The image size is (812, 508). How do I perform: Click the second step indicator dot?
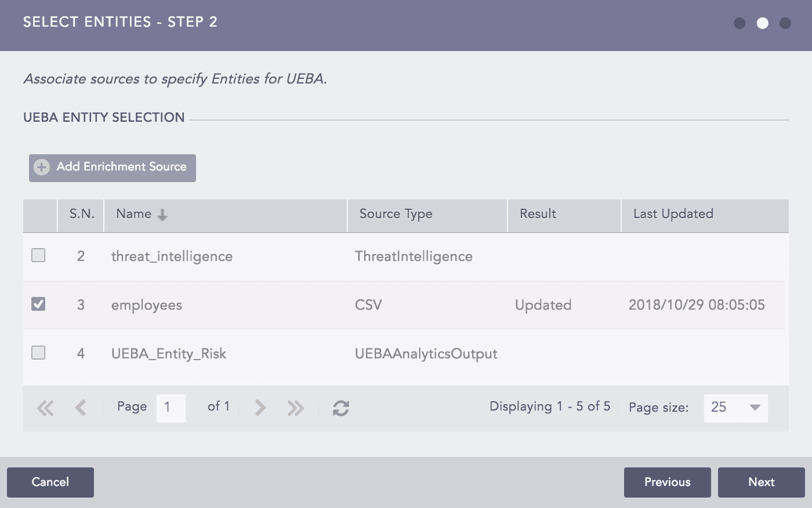pyautogui.click(x=763, y=24)
